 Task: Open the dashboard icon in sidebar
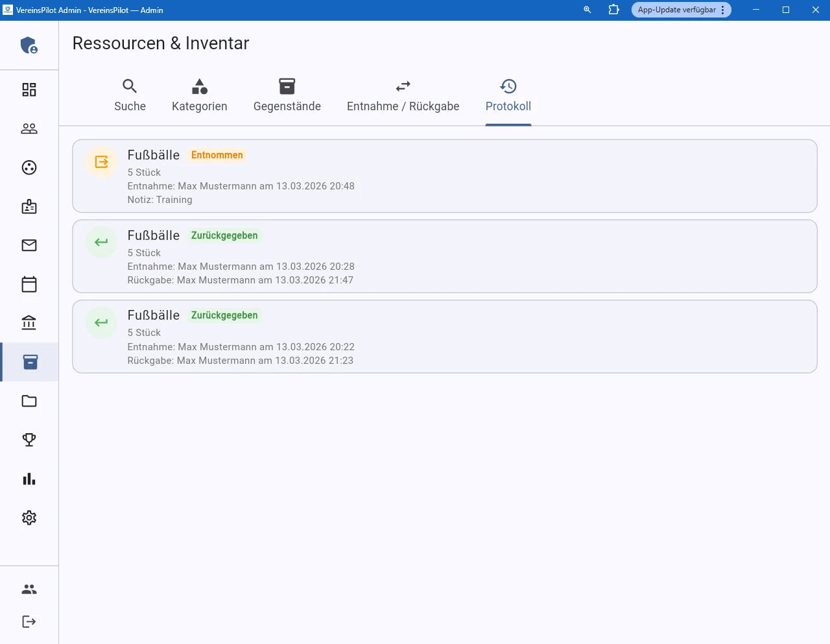tap(29, 89)
